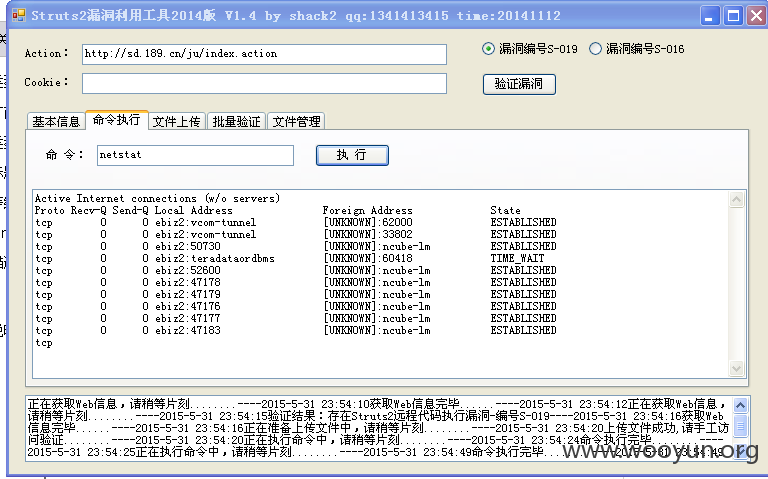Open the 批量验证 tab
Screen dimensions: 768x479
point(237,121)
